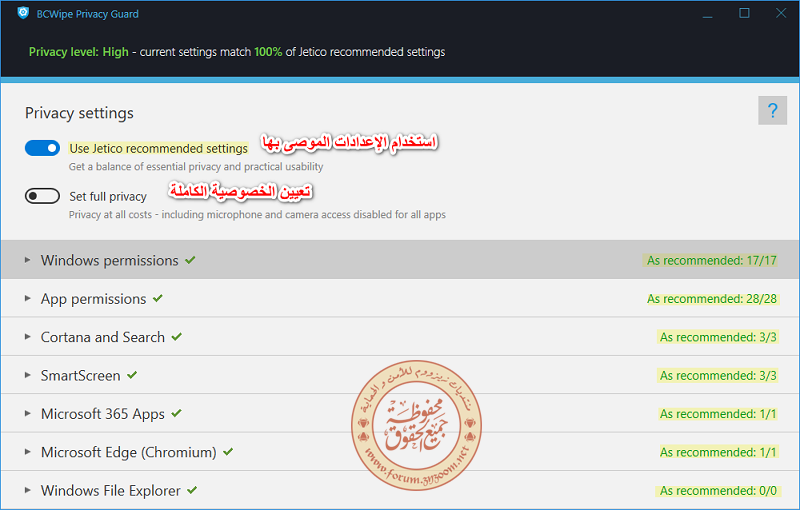Click 'Get a balance of essential privacy' description
The width and height of the screenshot is (800, 510).
click(196, 167)
